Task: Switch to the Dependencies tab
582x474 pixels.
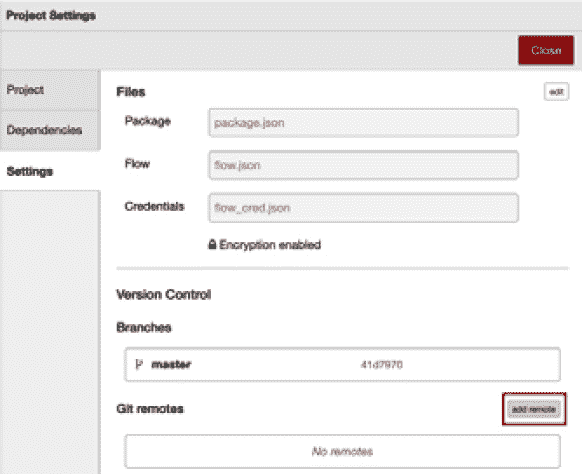Action: (x=50, y=130)
